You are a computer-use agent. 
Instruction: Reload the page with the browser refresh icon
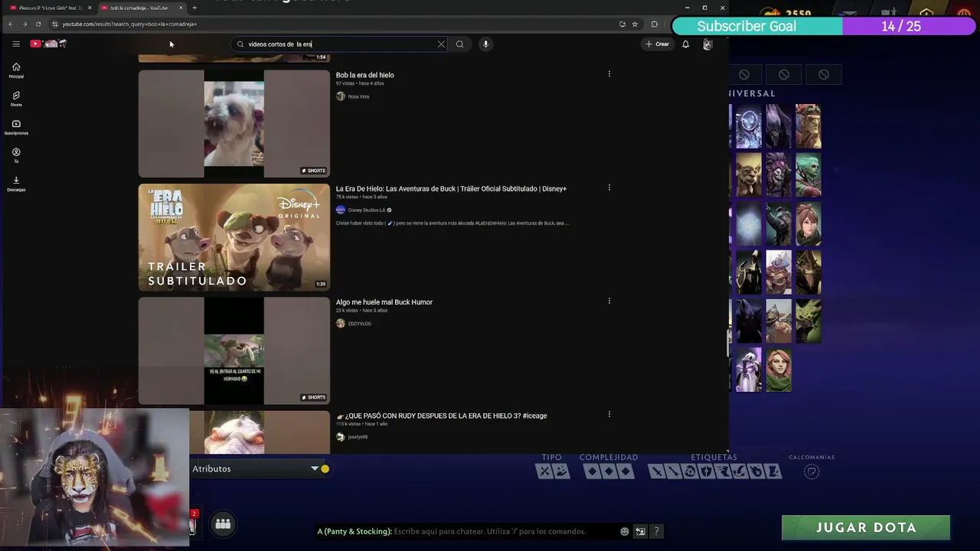(38, 24)
